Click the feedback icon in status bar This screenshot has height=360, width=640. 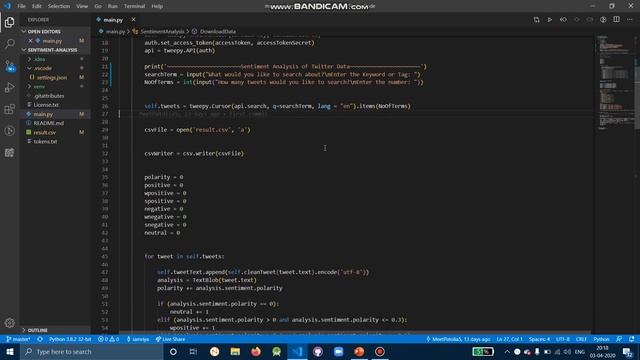pyautogui.click(x=619, y=339)
